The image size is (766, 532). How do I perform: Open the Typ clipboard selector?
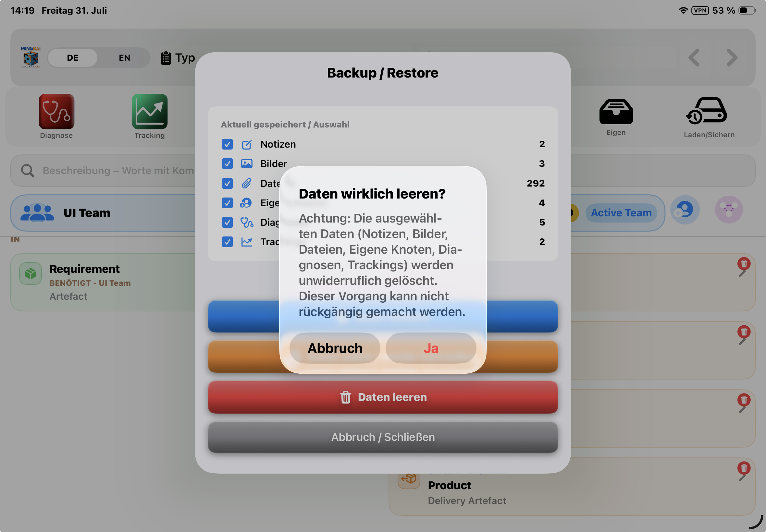coord(178,58)
